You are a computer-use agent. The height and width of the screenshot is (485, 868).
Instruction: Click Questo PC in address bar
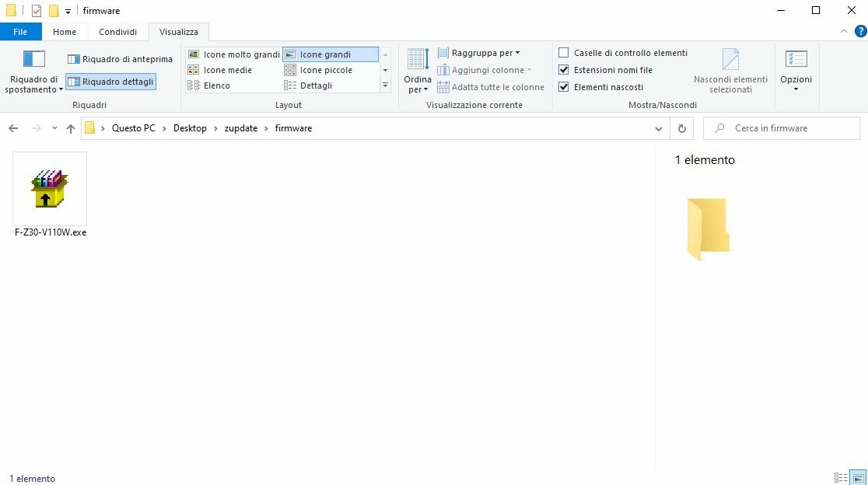coord(134,128)
